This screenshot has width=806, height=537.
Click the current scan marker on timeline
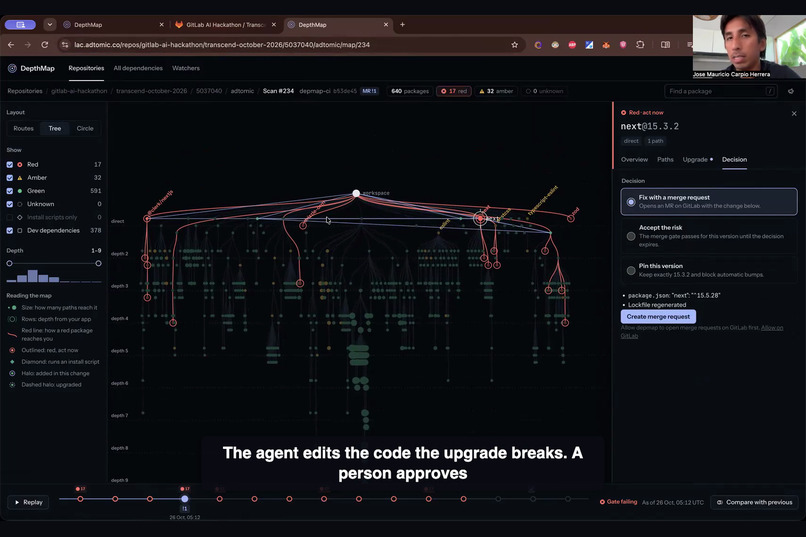tap(185, 499)
